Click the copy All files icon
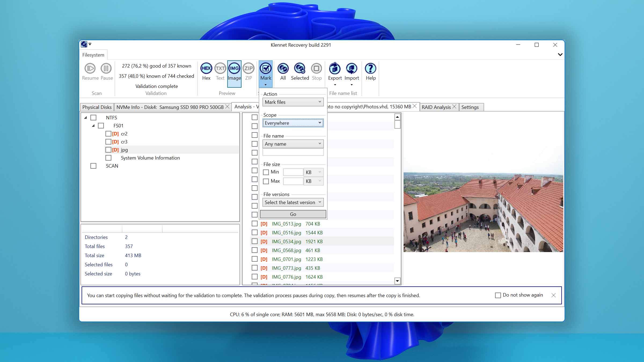This screenshot has height=362, width=644. pos(283,68)
